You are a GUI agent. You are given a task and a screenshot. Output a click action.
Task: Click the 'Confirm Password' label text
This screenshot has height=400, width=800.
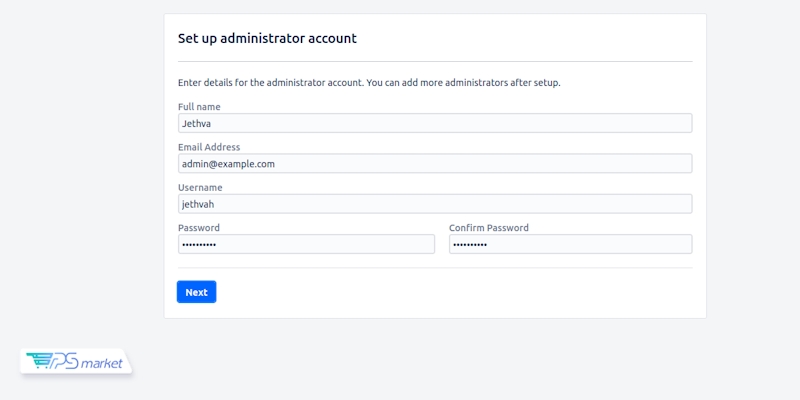tap(489, 228)
